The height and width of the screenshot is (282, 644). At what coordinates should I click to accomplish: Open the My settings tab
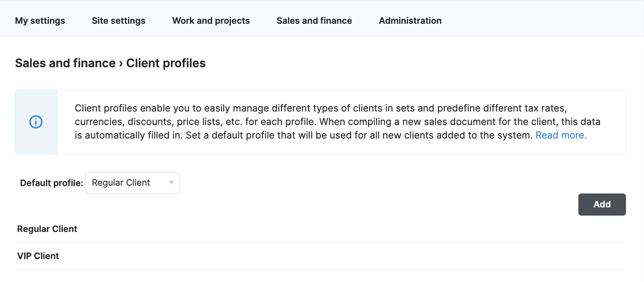pyautogui.click(x=40, y=20)
